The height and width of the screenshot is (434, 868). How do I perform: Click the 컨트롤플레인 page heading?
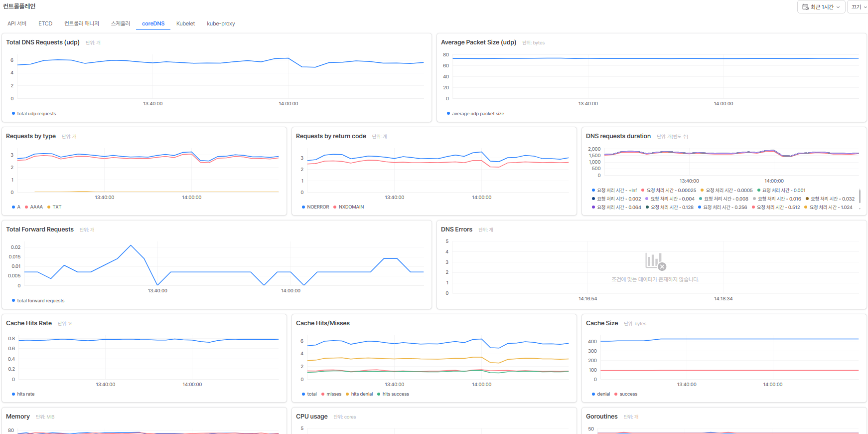click(x=19, y=6)
